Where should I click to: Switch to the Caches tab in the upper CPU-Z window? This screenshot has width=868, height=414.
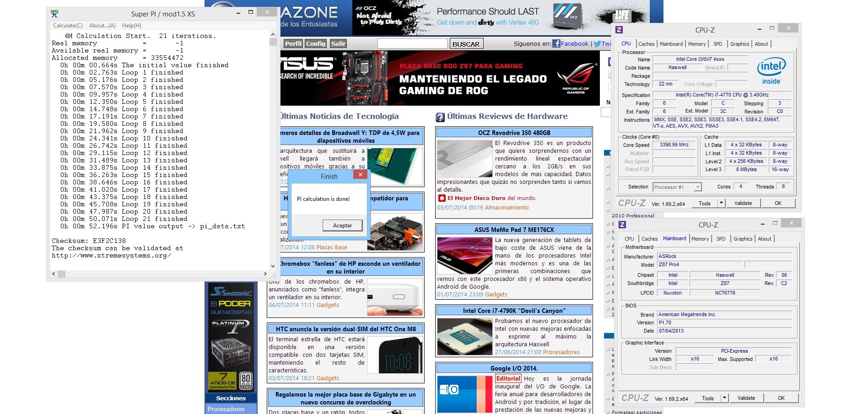(x=646, y=44)
